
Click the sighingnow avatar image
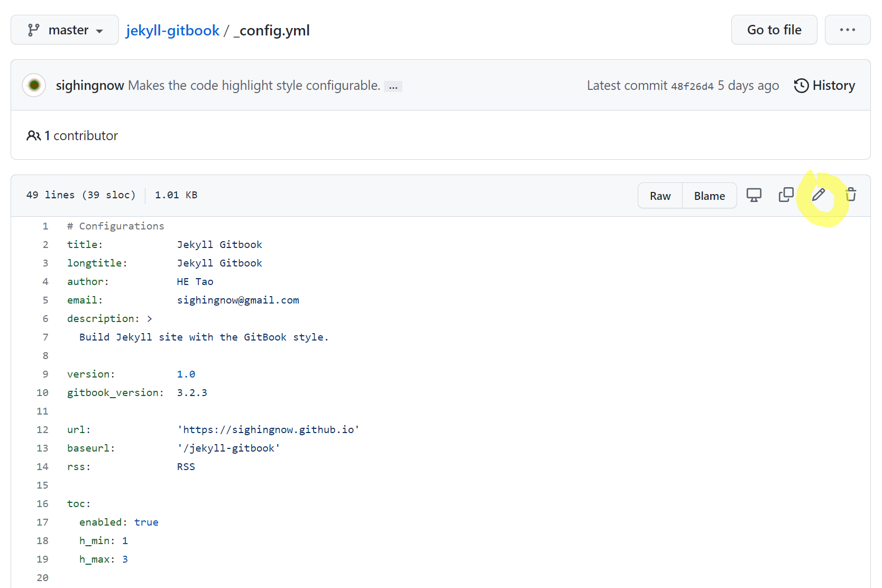point(34,85)
